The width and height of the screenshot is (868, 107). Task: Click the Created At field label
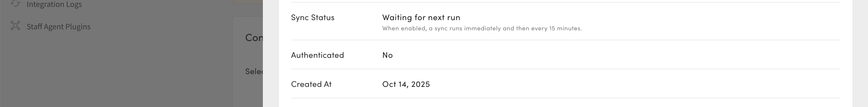[x=311, y=84]
